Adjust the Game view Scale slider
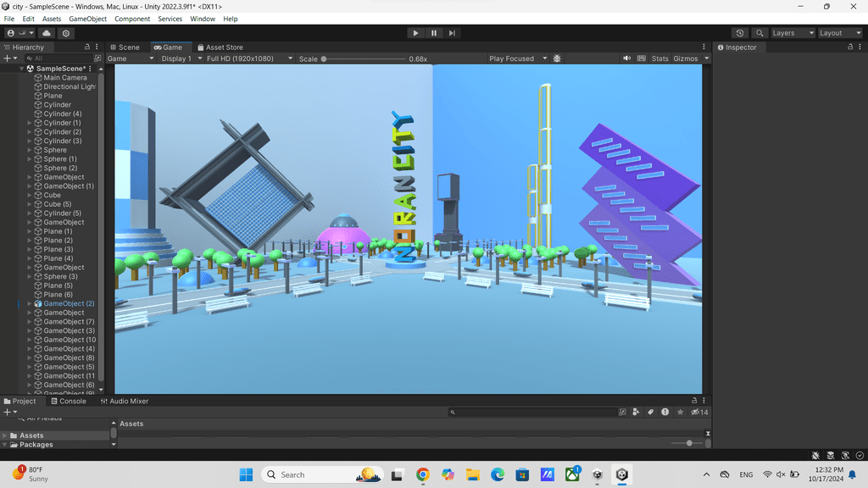The width and height of the screenshot is (868, 488). [x=364, y=58]
